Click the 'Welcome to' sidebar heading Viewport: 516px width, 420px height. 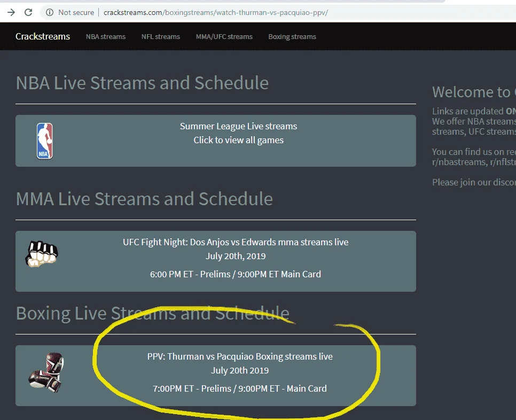(471, 92)
